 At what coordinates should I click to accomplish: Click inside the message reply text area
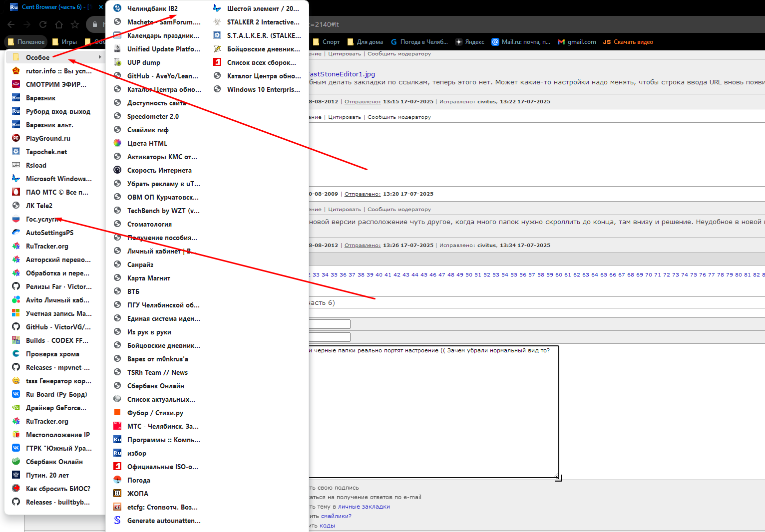point(433,412)
